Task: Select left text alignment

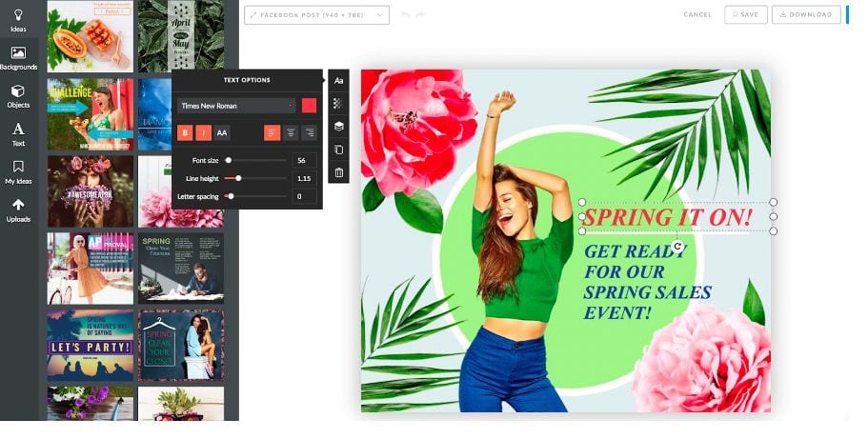Action: coord(272,133)
